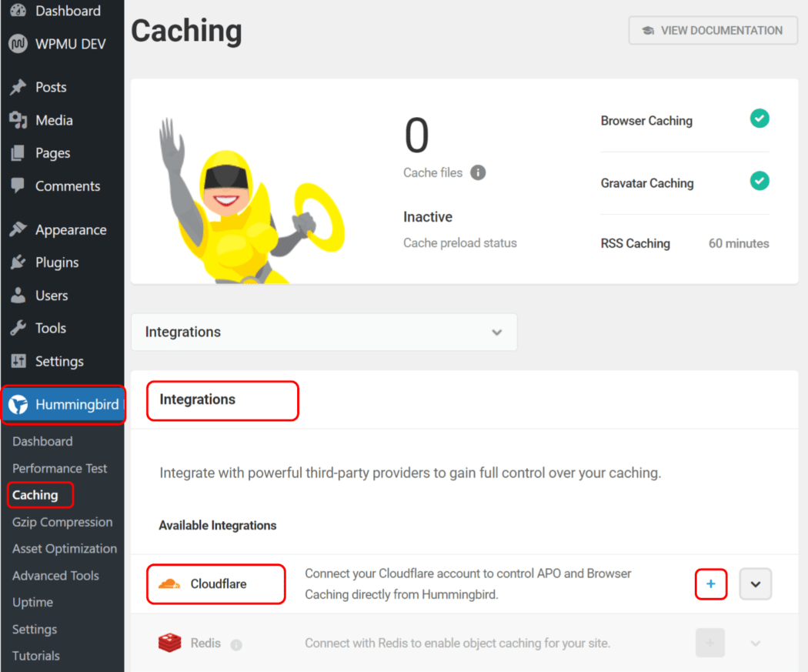
Task: Click the Browser Caching green checkmark
Action: pyautogui.click(x=759, y=119)
